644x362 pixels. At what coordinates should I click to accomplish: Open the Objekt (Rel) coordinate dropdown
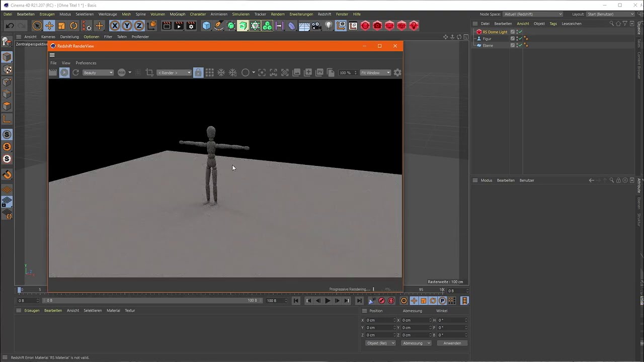[x=380, y=343]
